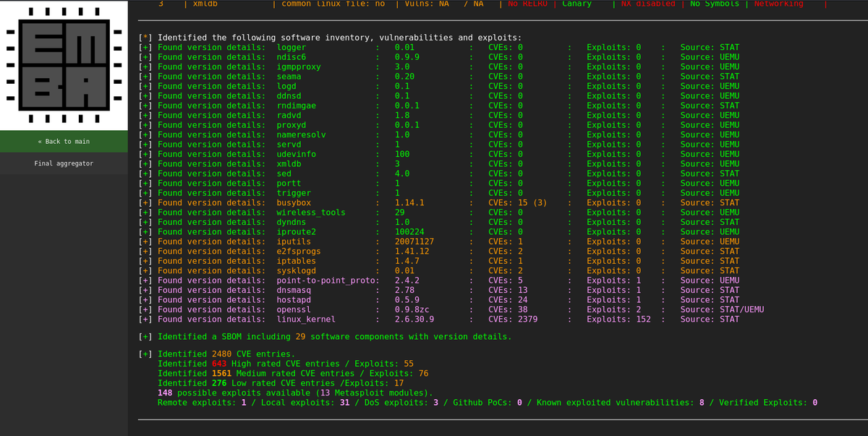This screenshot has width=868, height=436.
Task: Click 'Exploits: 2' for openssl
Action: tap(614, 309)
